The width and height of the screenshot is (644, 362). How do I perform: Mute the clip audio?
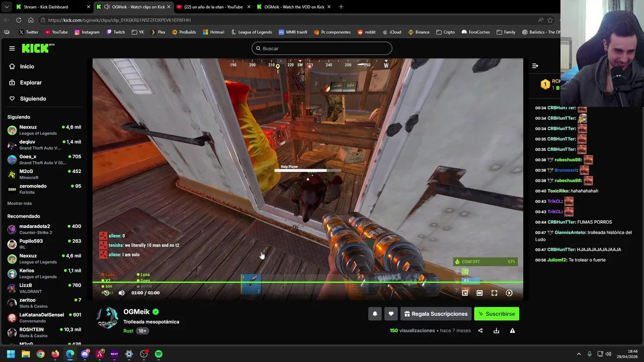click(121, 293)
